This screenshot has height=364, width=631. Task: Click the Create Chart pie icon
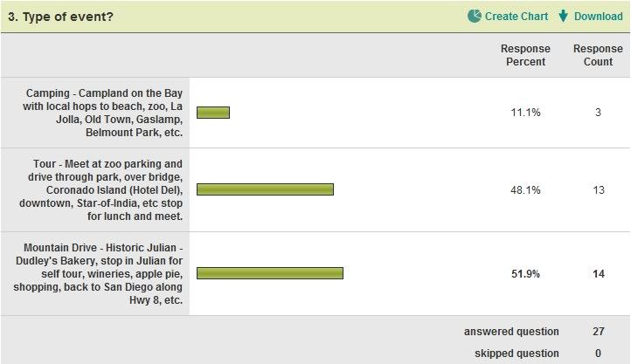click(x=475, y=16)
